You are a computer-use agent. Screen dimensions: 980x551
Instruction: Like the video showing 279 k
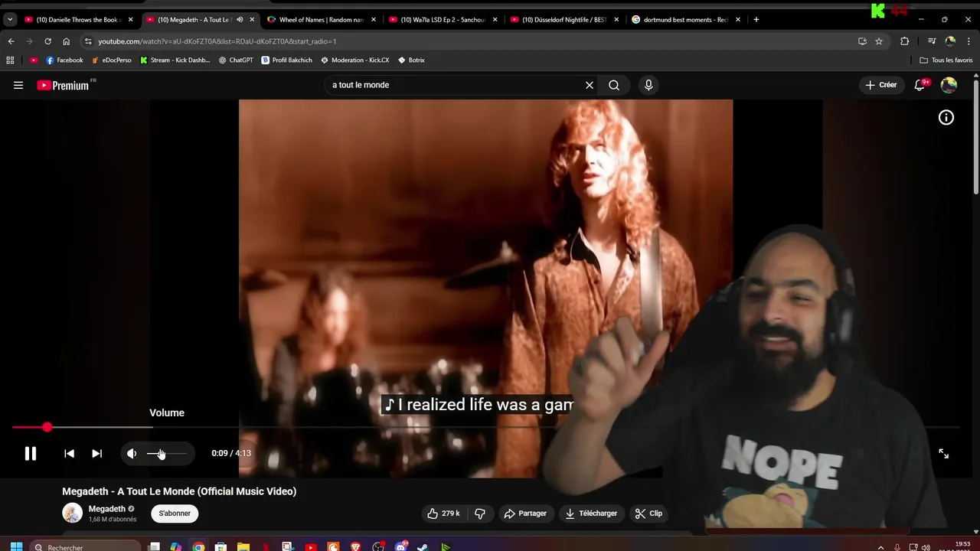(444, 514)
